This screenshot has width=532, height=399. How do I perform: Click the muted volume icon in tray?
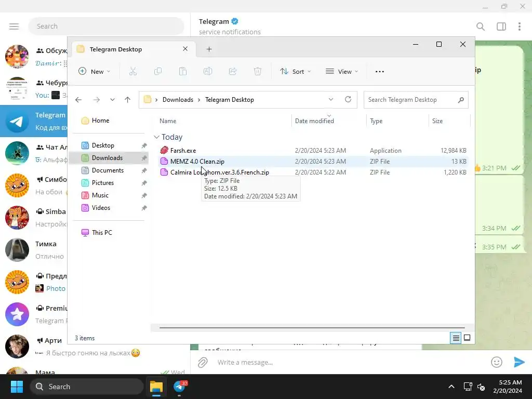481,387
